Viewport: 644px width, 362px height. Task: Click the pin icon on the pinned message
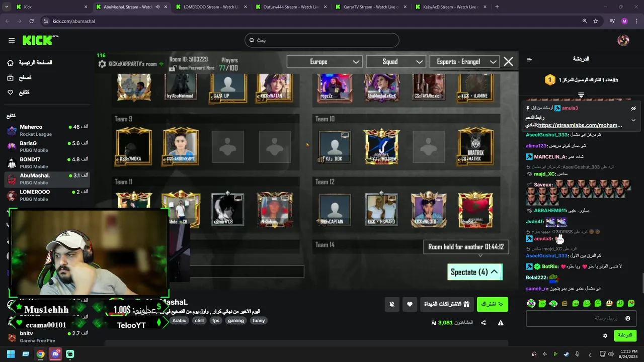[528, 108]
